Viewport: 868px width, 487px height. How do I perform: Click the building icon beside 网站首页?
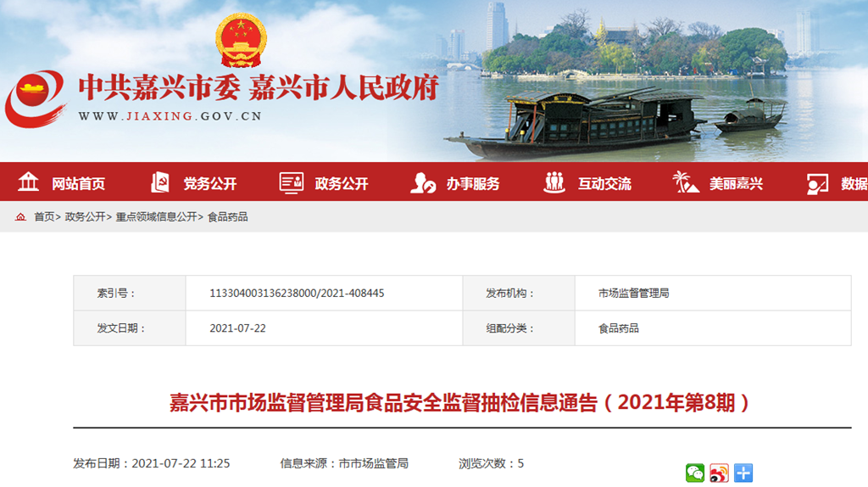click(x=28, y=182)
